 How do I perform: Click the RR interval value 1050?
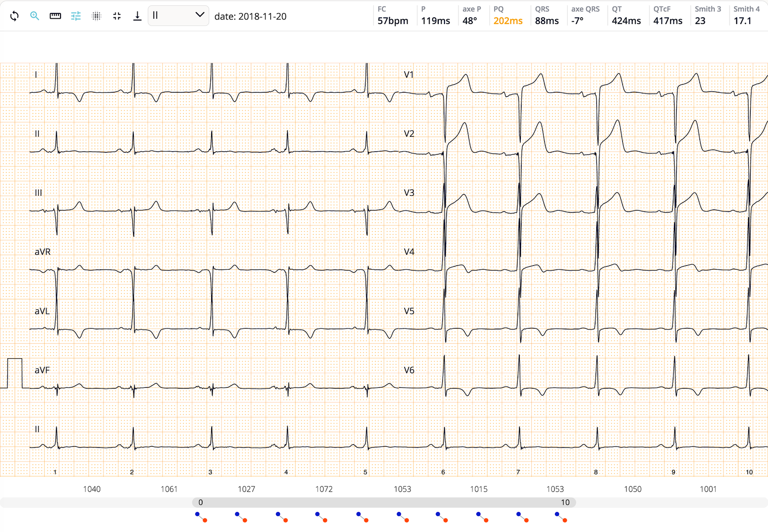[633, 489]
